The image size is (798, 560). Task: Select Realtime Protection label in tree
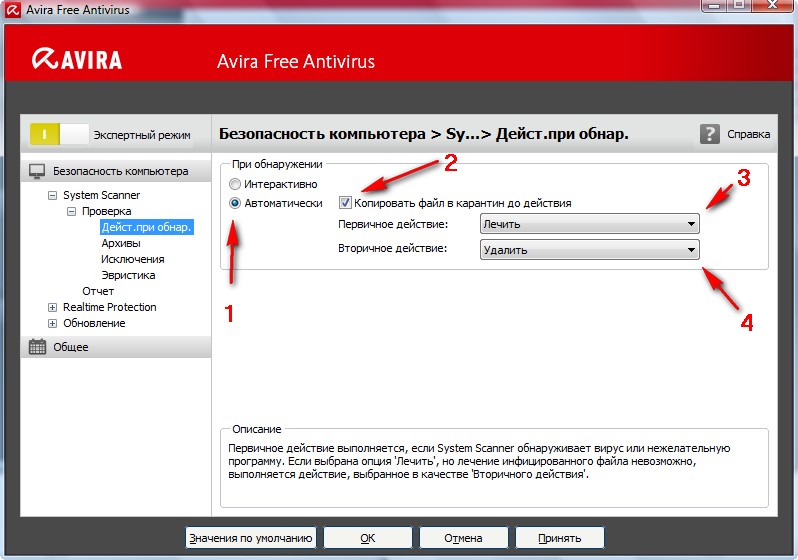(109, 307)
